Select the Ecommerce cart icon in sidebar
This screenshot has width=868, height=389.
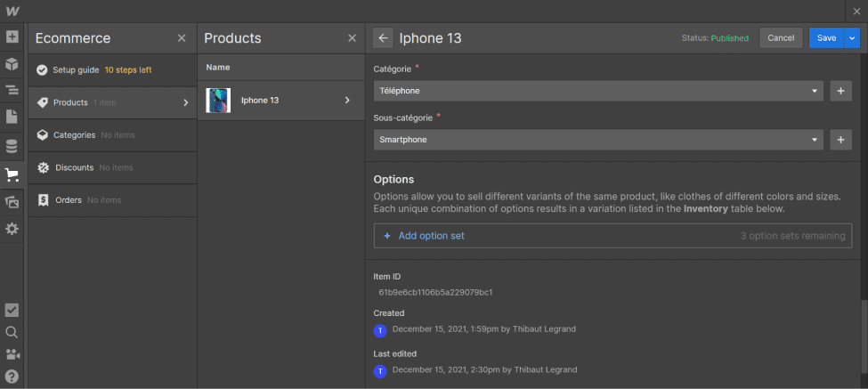12,175
